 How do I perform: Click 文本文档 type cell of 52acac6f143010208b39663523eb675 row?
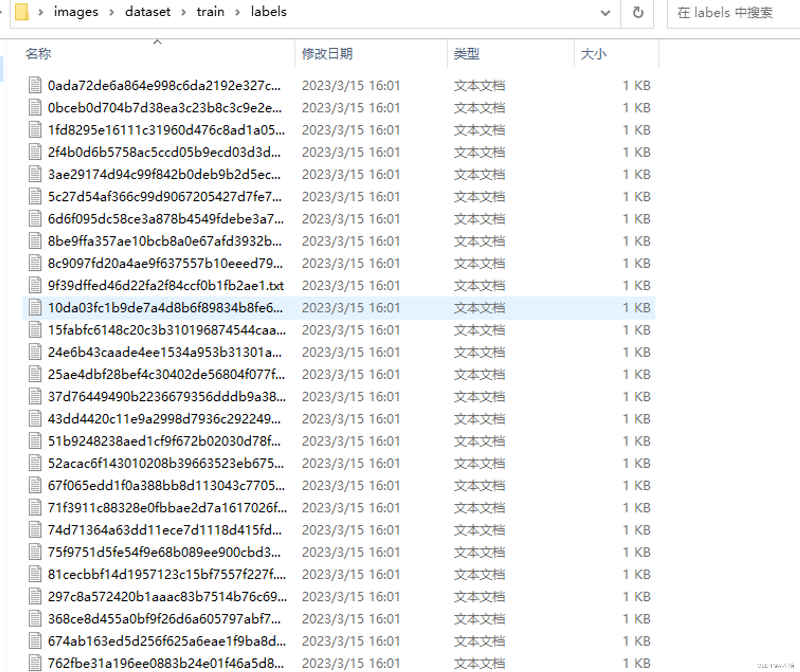[x=479, y=463]
